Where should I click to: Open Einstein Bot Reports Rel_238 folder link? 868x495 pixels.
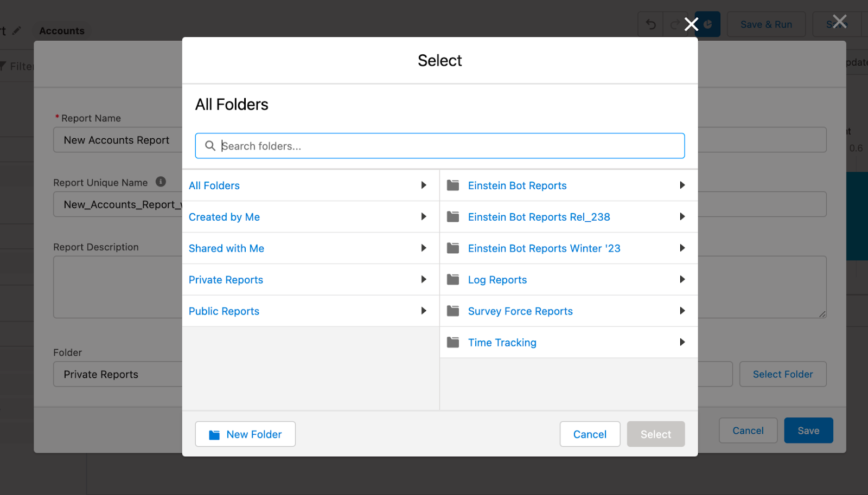point(539,217)
